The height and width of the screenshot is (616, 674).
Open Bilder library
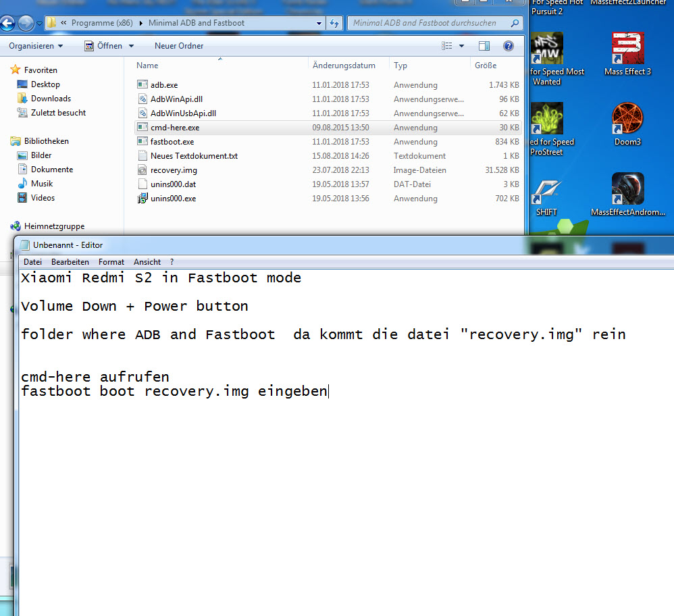(41, 155)
